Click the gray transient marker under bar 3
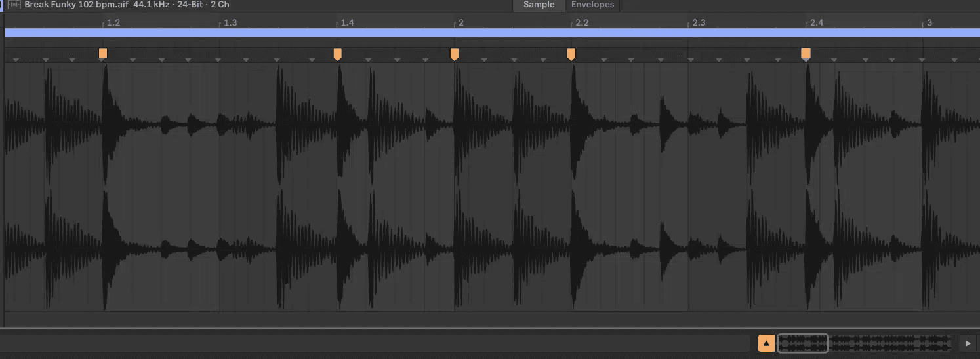This screenshot has width=980, height=359. pos(923,60)
